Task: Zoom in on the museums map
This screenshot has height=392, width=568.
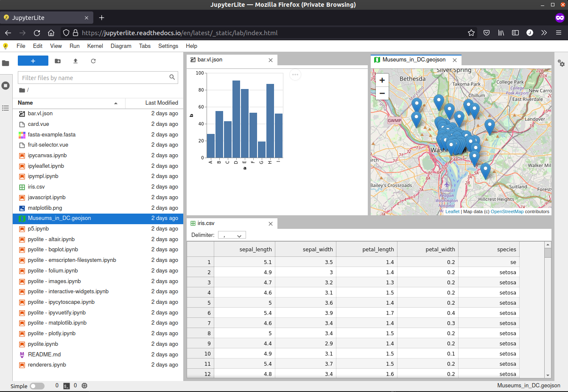Action: coord(382,80)
